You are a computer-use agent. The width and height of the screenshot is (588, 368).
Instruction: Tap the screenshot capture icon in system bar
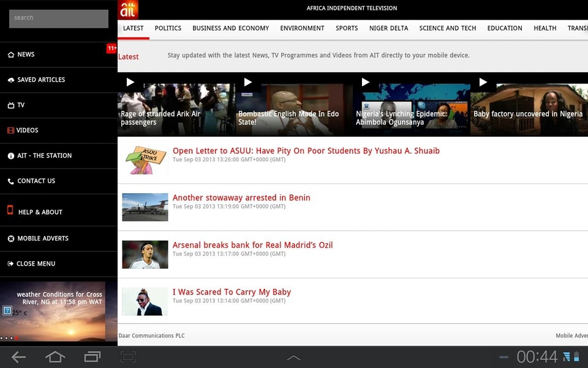click(x=128, y=357)
